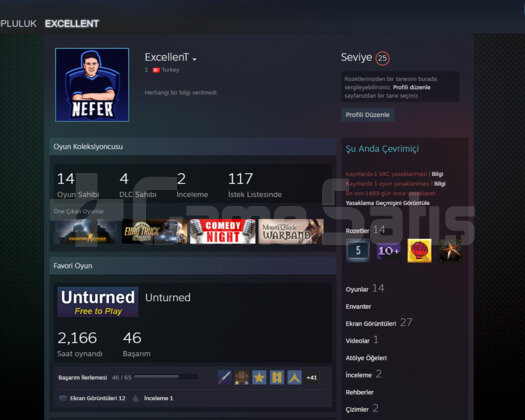Click the screenshots camera icon under Unturned
Image resolution: width=525 pixels, height=420 pixels.
63,398
